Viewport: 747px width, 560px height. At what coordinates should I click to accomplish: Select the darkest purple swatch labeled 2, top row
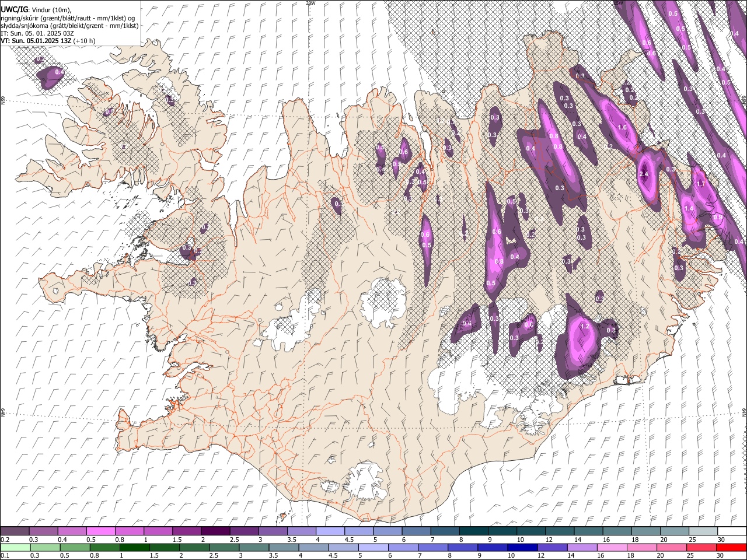(215, 531)
